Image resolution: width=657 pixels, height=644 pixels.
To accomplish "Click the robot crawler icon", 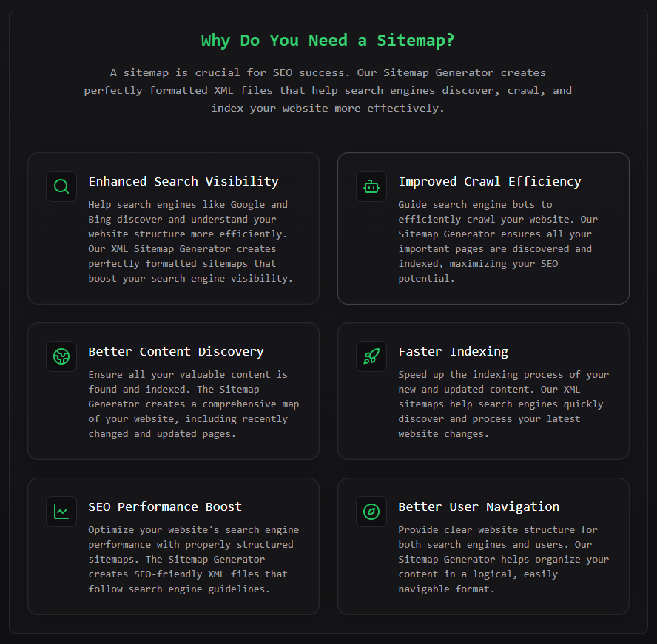I will (371, 186).
